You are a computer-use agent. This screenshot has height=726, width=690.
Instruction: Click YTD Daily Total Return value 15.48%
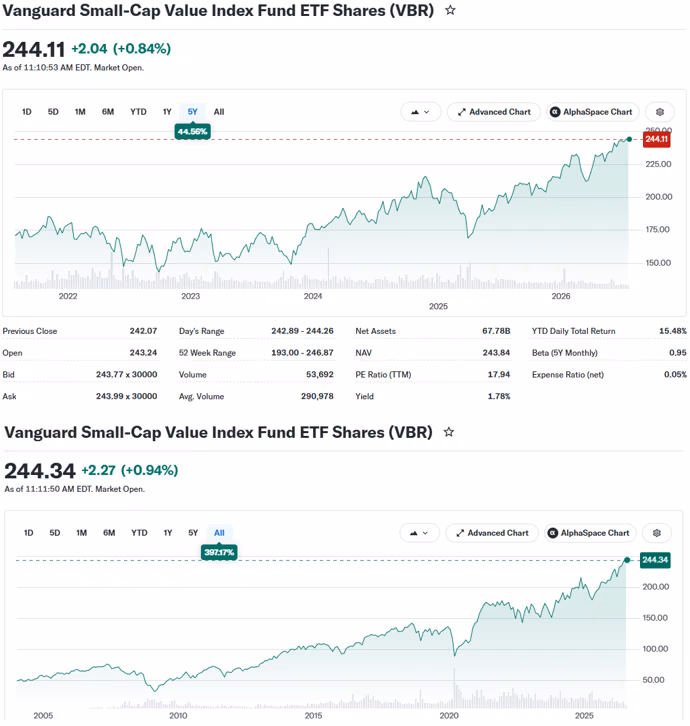(x=673, y=331)
